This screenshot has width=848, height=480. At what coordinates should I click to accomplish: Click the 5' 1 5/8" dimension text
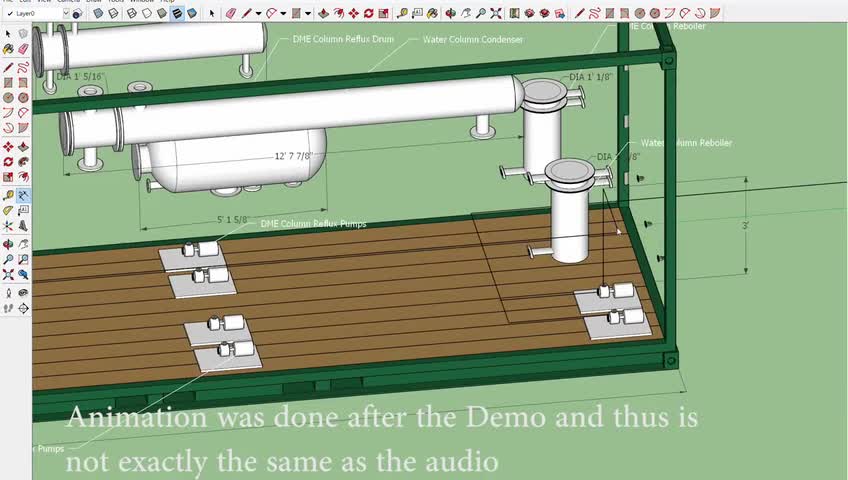233,220
